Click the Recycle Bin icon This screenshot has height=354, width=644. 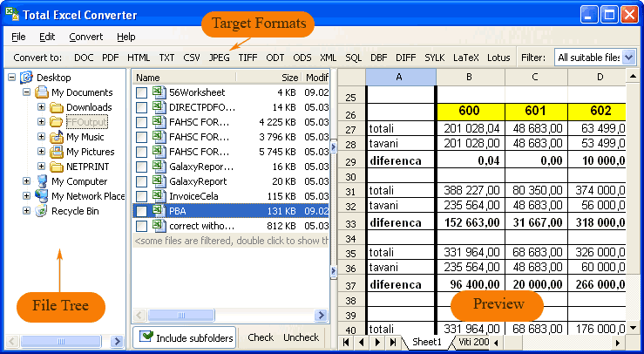(x=42, y=211)
